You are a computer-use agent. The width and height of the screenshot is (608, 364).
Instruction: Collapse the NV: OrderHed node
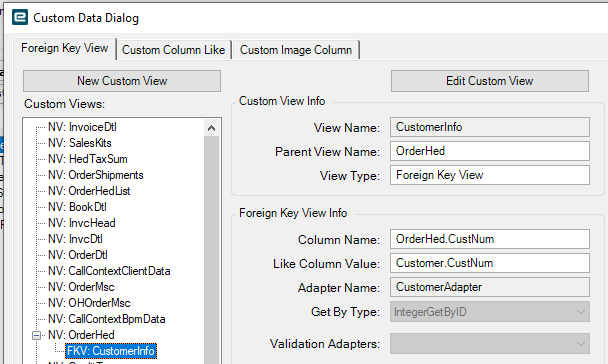tap(36, 335)
